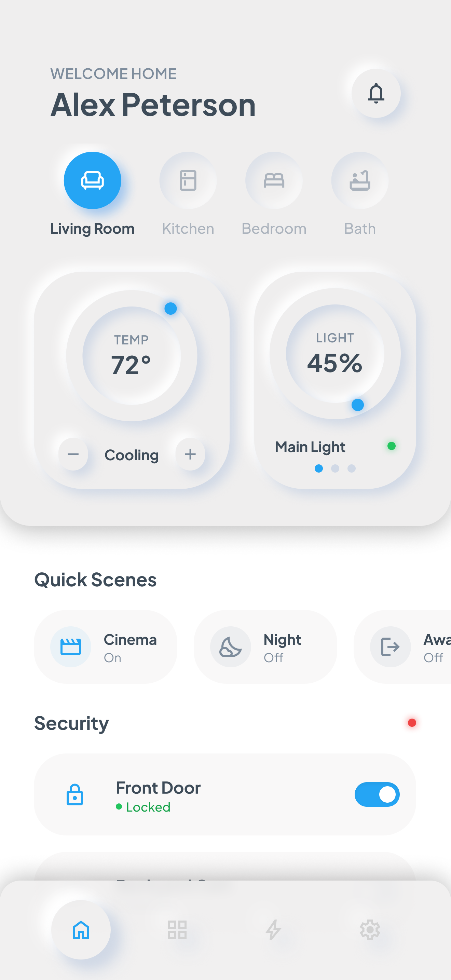Viewport: 451px width, 980px height.
Task: Open Settings gear in bottom navigation
Action: [x=369, y=930]
